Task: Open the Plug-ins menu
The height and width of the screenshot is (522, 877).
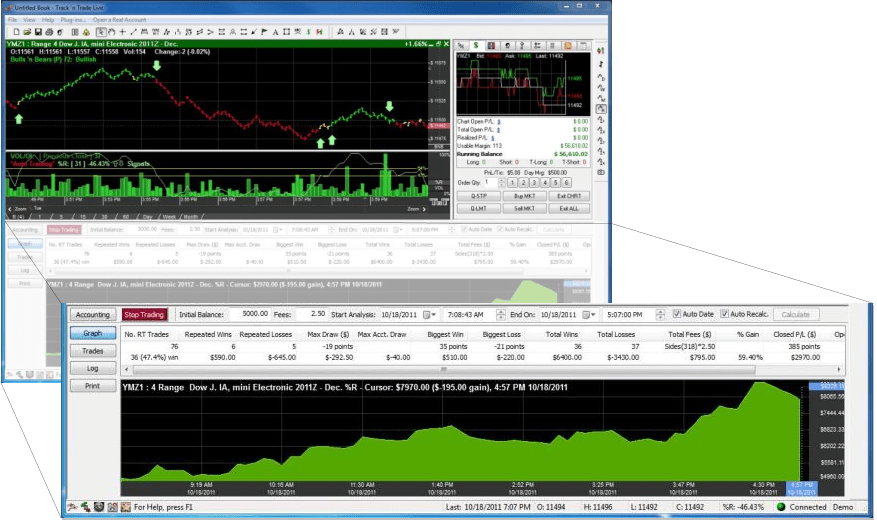Action: coord(73,20)
